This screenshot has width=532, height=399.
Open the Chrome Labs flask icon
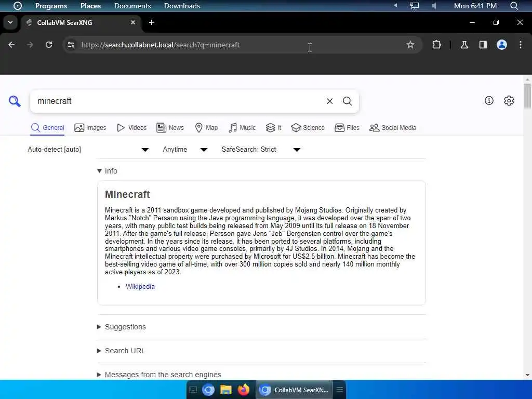[464, 45]
